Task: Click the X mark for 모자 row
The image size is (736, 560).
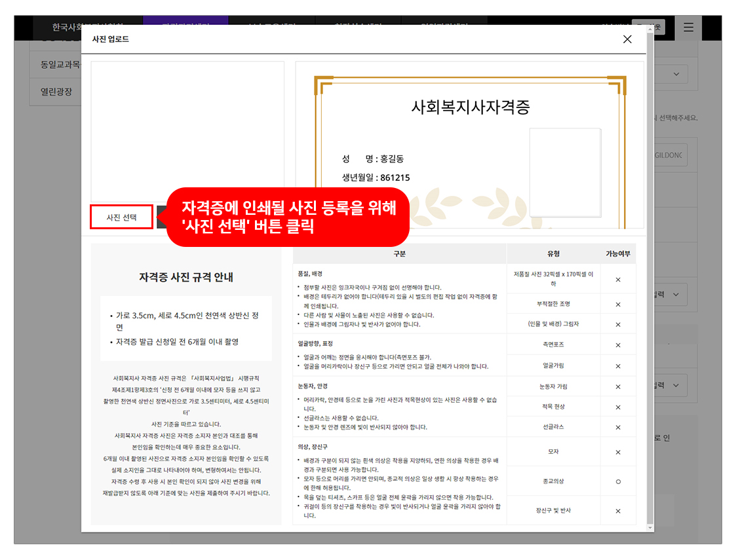Action: [617, 452]
